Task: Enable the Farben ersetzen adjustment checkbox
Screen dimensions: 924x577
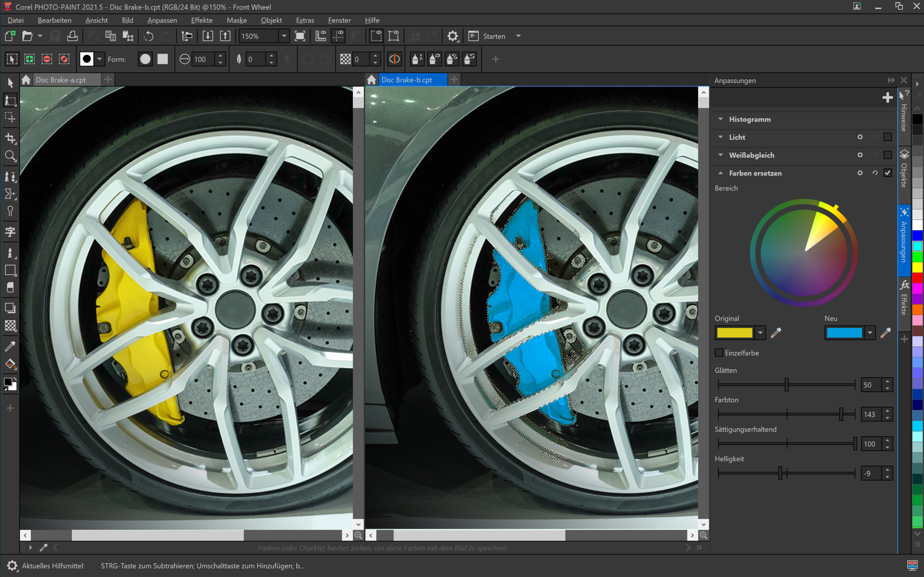Action: pos(889,173)
